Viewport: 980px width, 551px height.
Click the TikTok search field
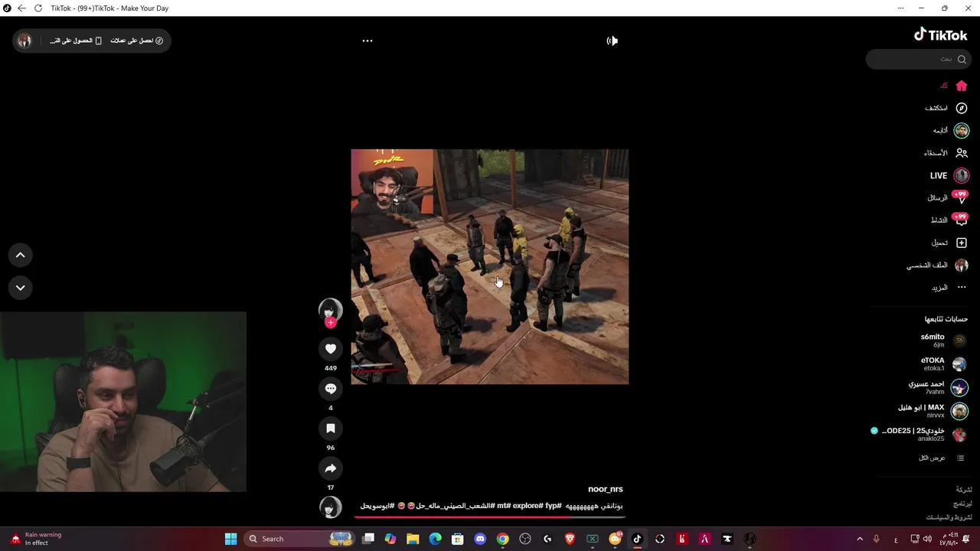[x=919, y=59]
